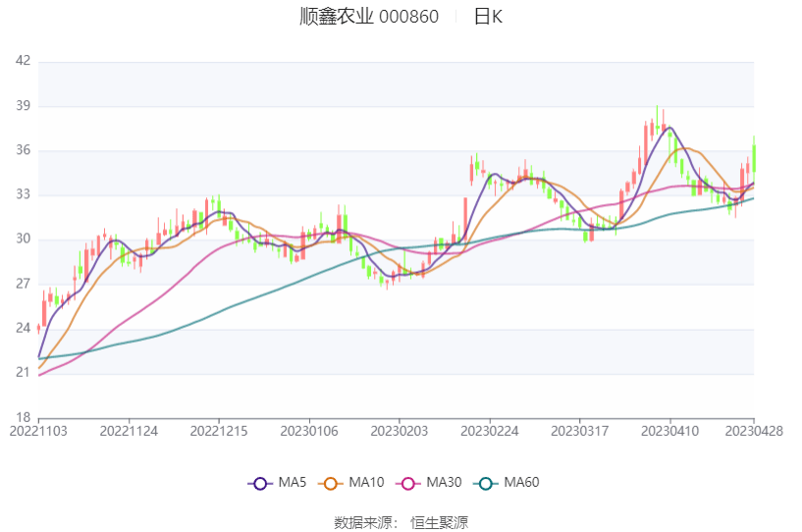
Task: Click the last green candlestick on 20230428
Action: (x=754, y=159)
